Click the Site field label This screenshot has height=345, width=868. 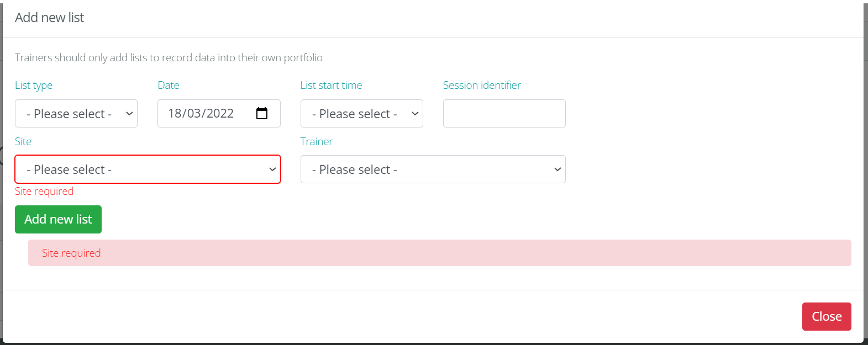[23, 142]
